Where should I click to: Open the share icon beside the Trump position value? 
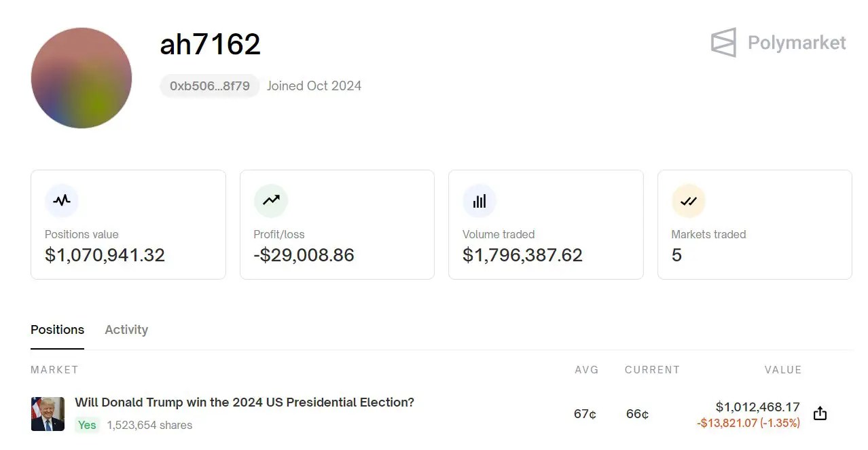point(820,413)
